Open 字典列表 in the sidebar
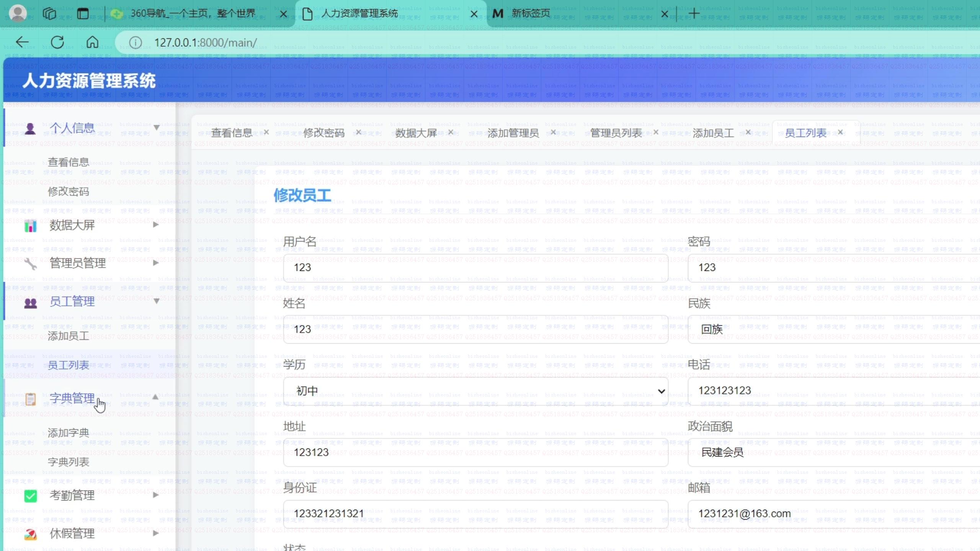 69,462
